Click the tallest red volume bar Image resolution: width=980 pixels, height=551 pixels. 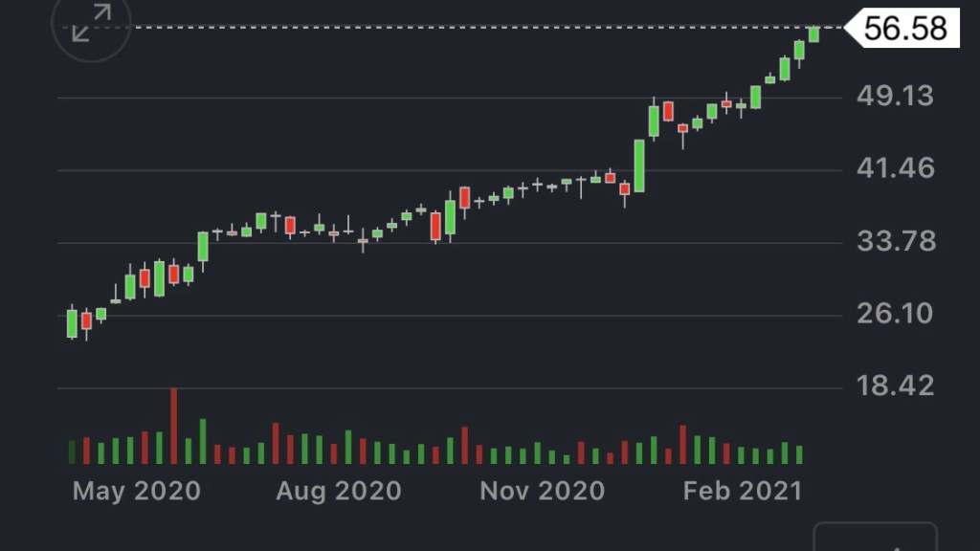174,426
